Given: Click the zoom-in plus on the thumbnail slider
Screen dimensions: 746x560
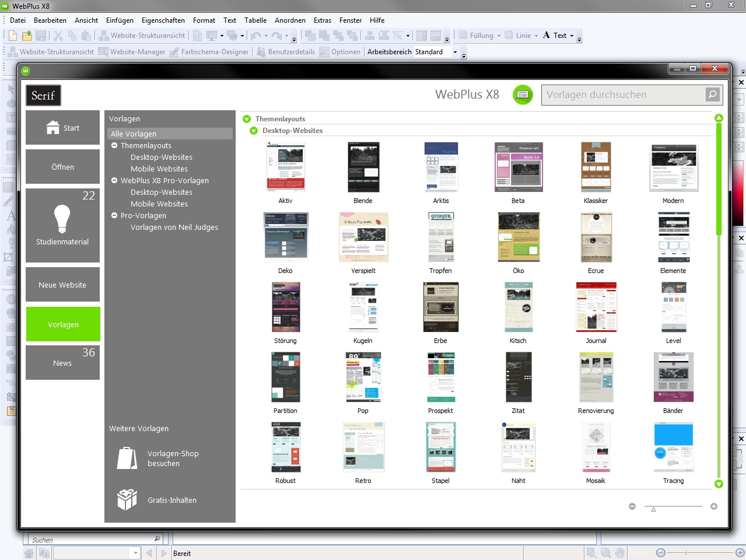Looking at the screenshot, I should pyautogui.click(x=714, y=506).
